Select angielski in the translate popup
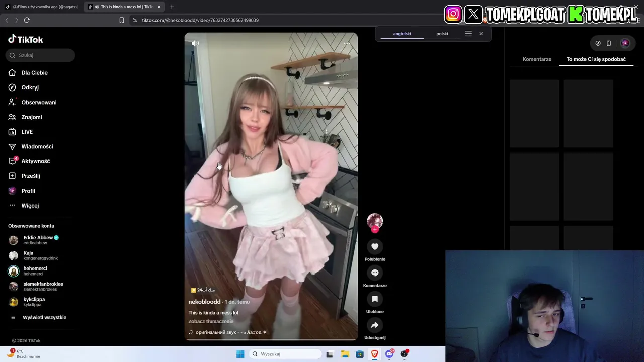The width and height of the screenshot is (644, 362). 402,34
